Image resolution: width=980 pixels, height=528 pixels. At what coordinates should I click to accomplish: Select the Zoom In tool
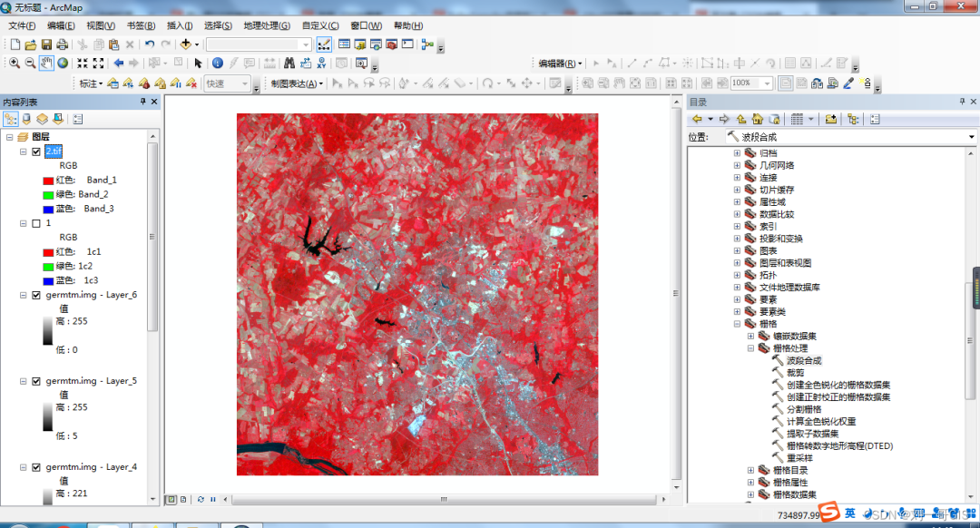point(15,64)
